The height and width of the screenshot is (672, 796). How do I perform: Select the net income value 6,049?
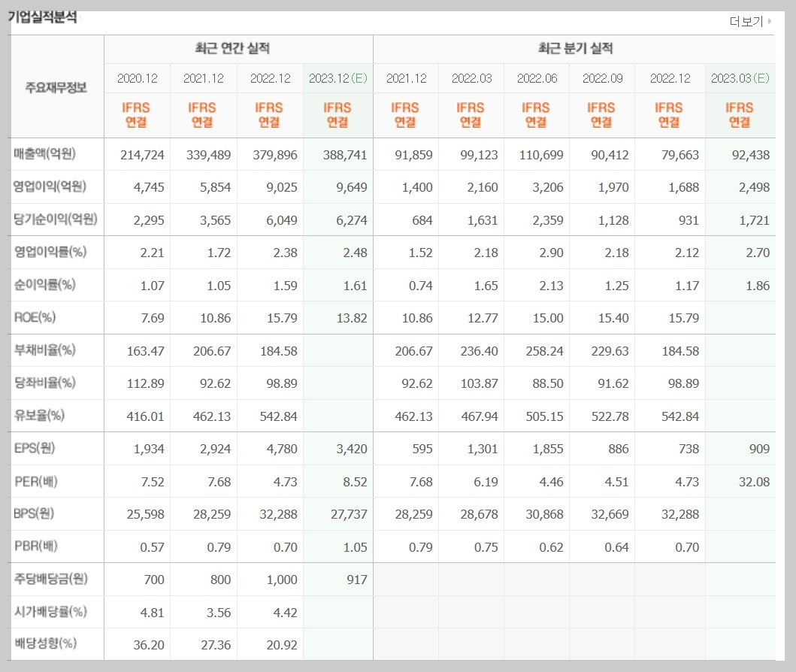point(282,221)
